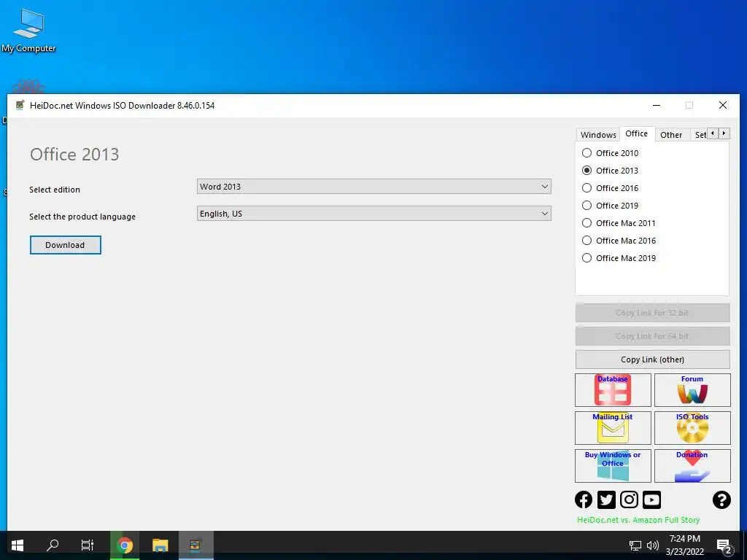The image size is (747, 560).
Task: Visit the Instagram page icon
Action: 629,499
